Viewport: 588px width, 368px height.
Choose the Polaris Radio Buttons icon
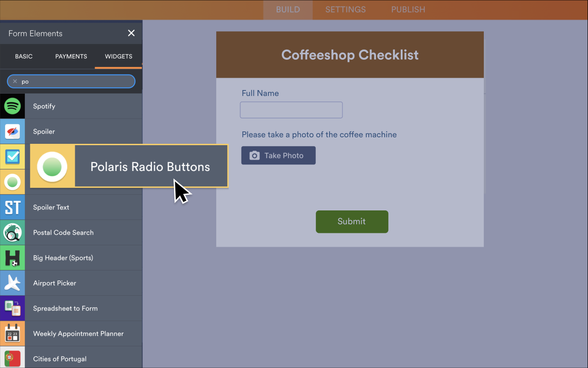pyautogui.click(x=52, y=166)
